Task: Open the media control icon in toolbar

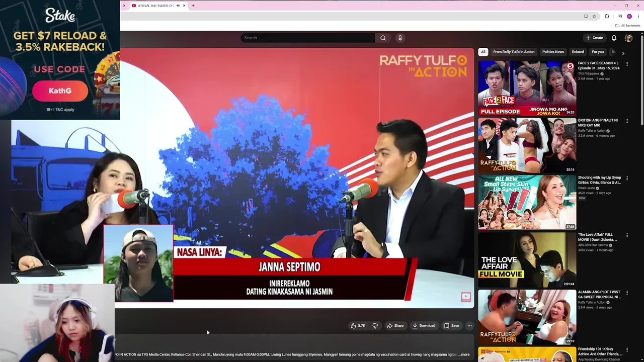Action: click(620, 17)
